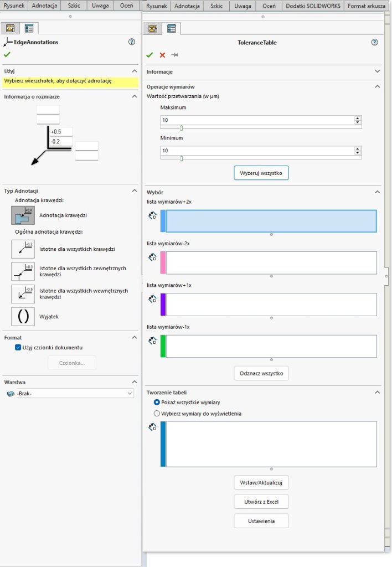Click the Czcionka... button
The width and height of the screenshot is (392, 567).
coord(72,363)
